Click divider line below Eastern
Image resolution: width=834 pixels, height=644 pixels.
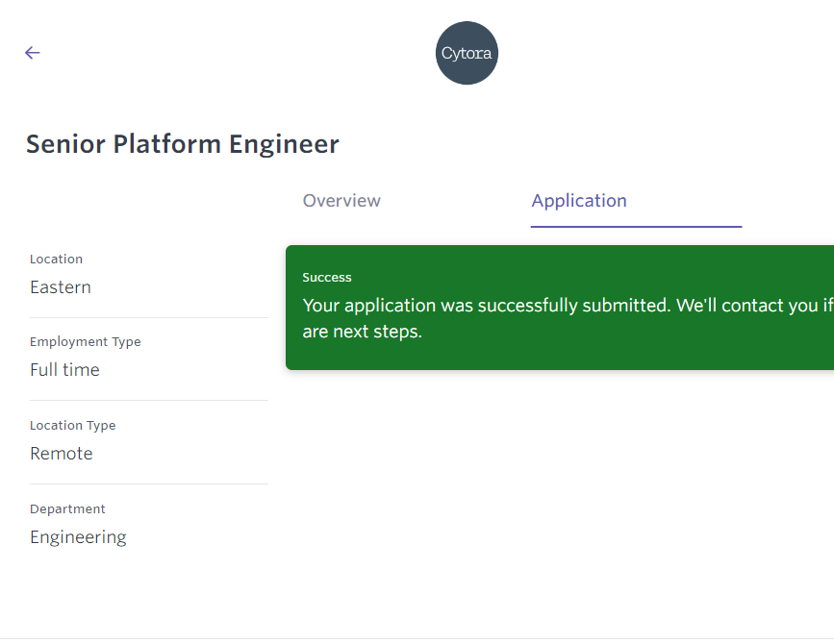148,317
